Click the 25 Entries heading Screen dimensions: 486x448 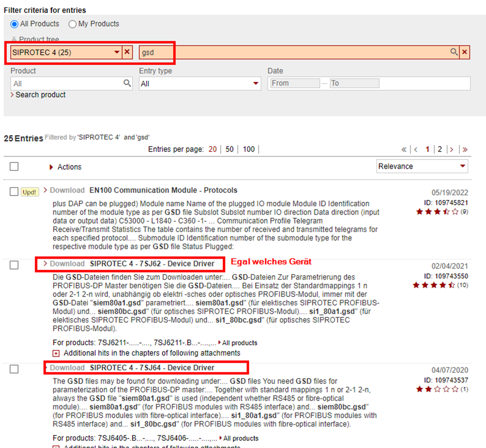[x=23, y=139]
